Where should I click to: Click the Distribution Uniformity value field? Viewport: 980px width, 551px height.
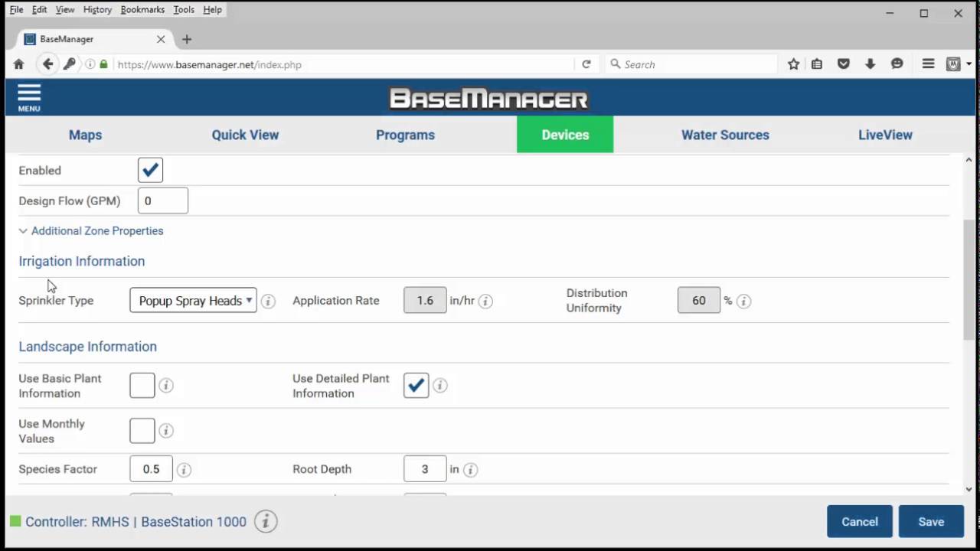pyautogui.click(x=699, y=300)
